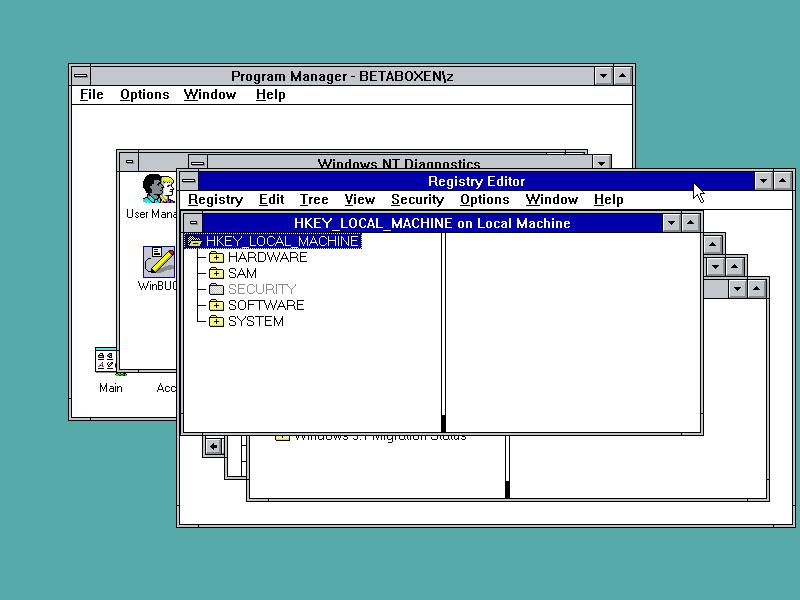Click the HARDWARE folder icon

click(x=216, y=257)
